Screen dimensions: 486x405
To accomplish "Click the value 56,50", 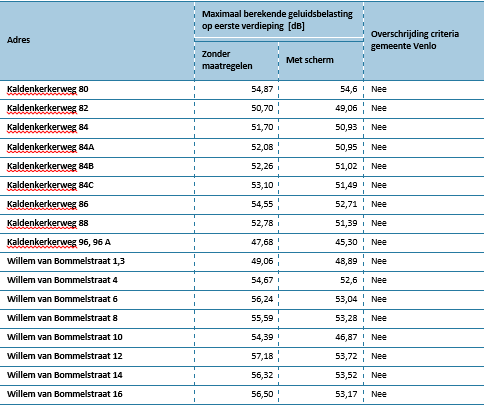I will (x=262, y=394).
